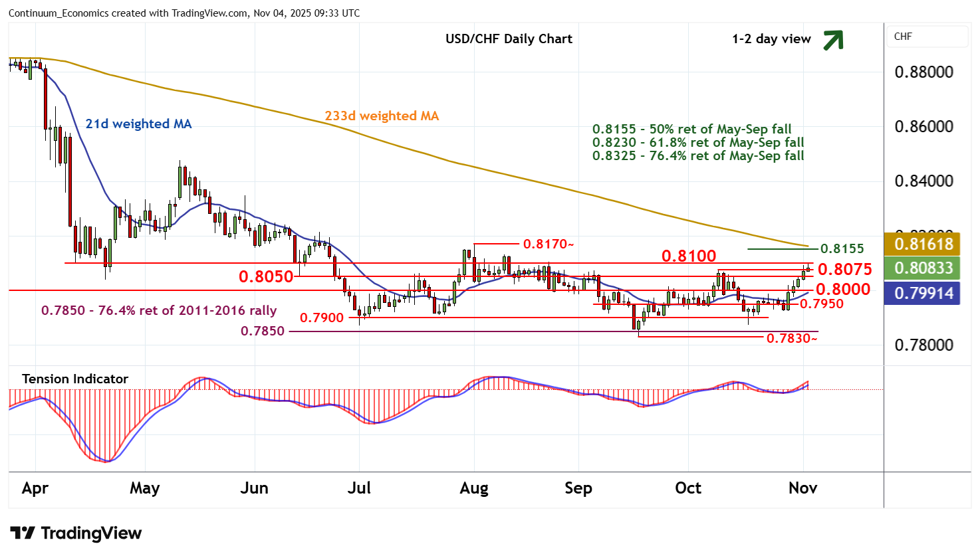The image size is (980, 558).
Task: Click the 0.8100 resistance level label
Action: coord(689,256)
